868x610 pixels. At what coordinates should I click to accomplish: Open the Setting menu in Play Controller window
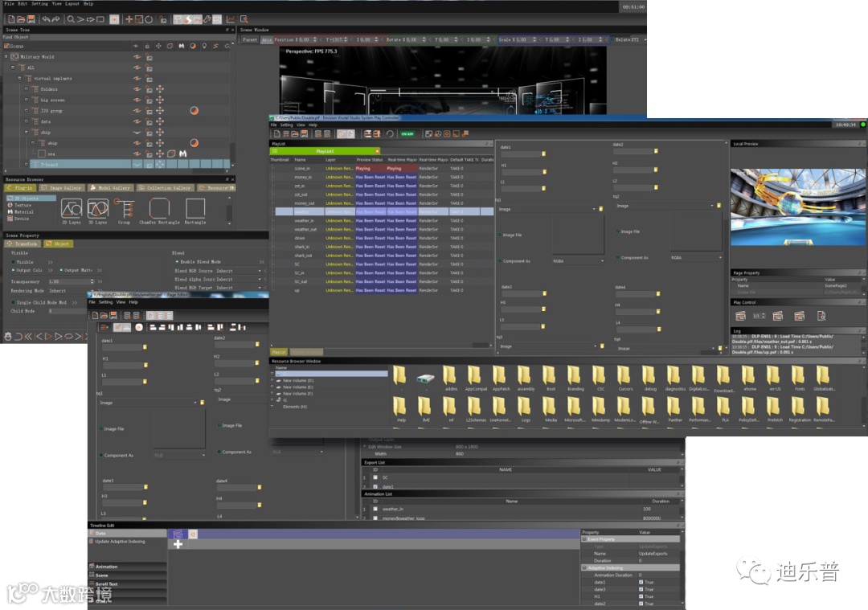[286, 125]
